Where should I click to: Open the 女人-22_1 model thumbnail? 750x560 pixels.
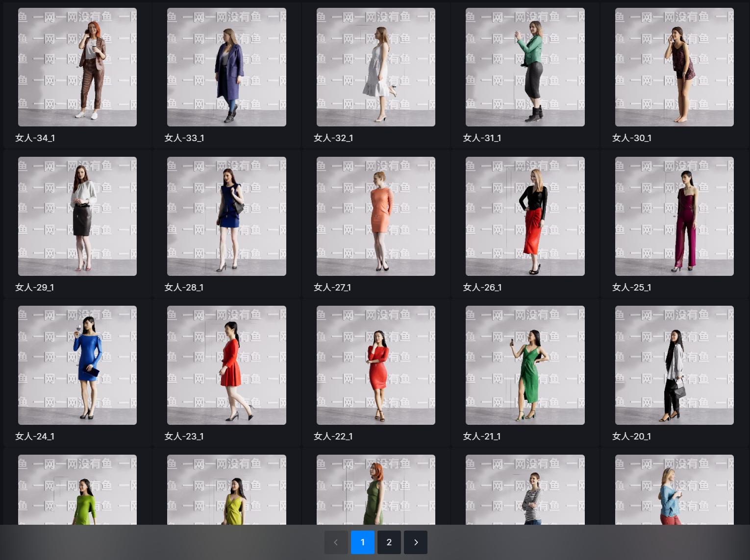(376, 365)
